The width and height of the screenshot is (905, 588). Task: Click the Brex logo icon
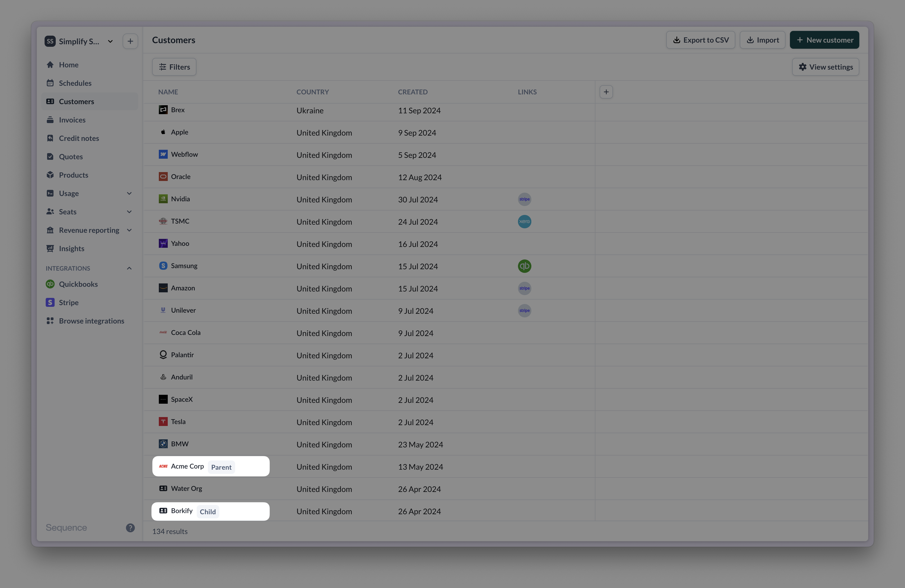pos(163,110)
